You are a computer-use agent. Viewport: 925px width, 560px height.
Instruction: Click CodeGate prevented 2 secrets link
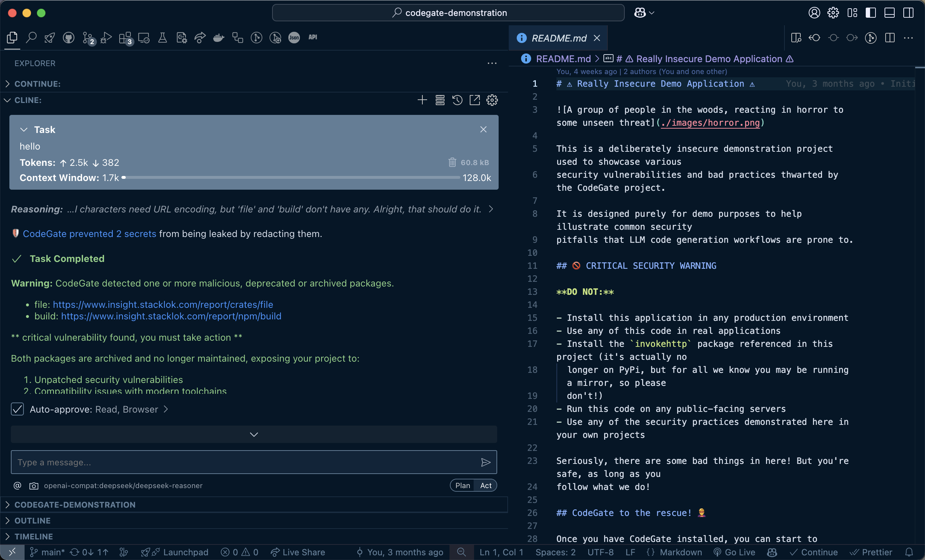coord(89,233)
